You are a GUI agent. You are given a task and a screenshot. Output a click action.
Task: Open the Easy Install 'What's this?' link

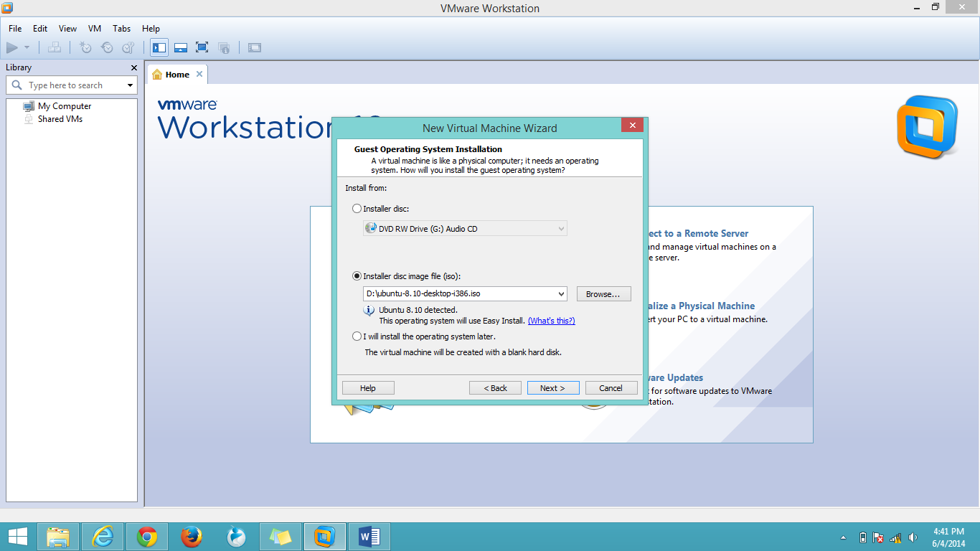[551, 321]
